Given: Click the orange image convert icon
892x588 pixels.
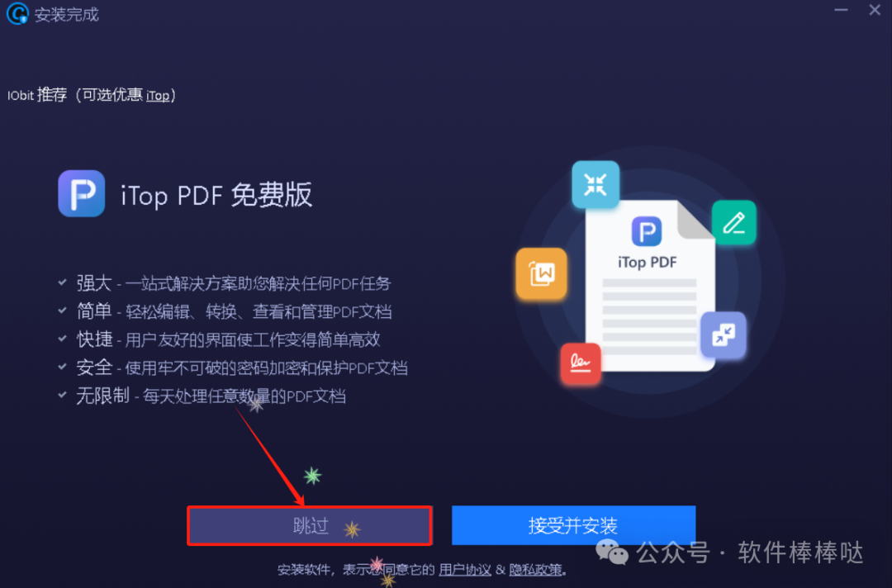Looking at the screenshot, I should click(x=541, y=273).
